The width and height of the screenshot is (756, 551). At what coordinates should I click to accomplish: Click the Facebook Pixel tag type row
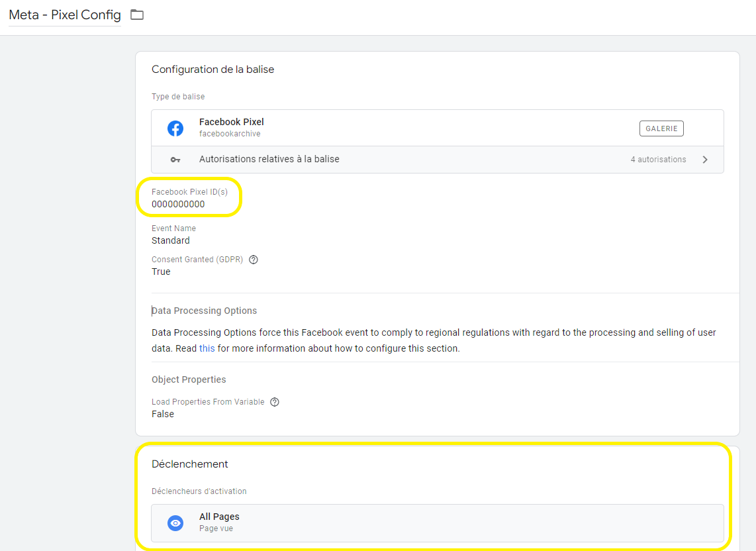pos(397,127)
